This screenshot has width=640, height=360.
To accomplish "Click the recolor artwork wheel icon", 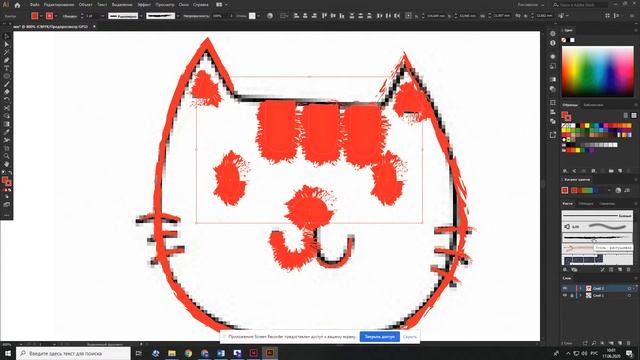I will [x=270, y=16].
